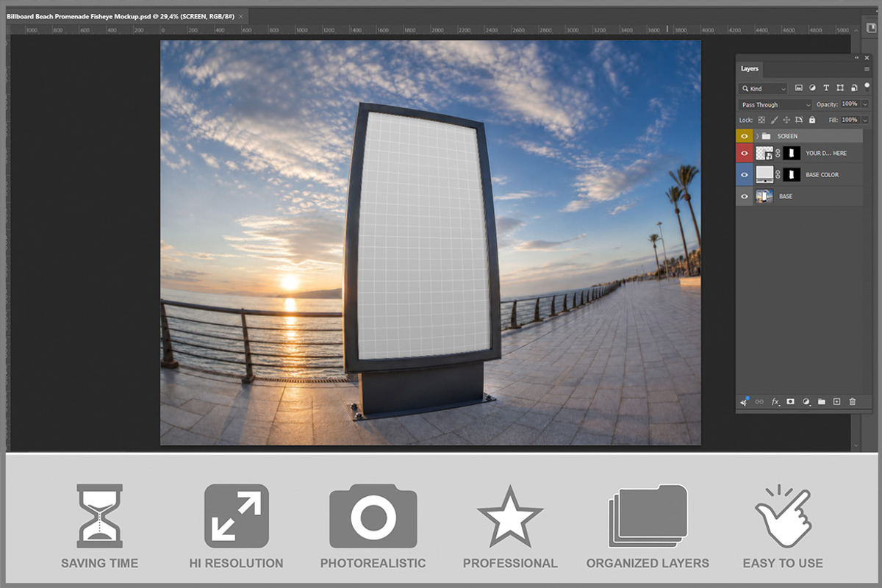This screenshot has width=882, height=588.
Task: Filter layers by type layers icon
Action: 826,87
